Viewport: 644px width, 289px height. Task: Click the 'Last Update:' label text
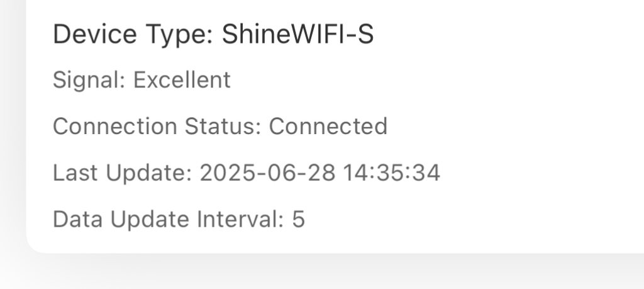tap(122, 173)
